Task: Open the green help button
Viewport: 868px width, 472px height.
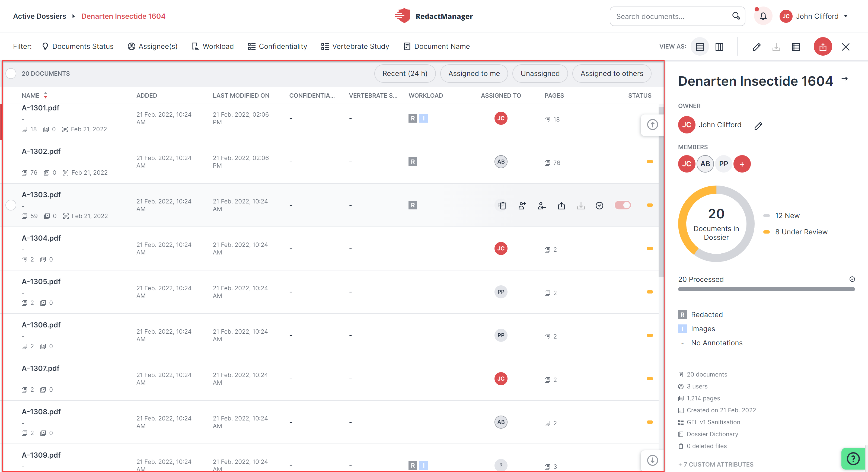Action: (853, 458)
